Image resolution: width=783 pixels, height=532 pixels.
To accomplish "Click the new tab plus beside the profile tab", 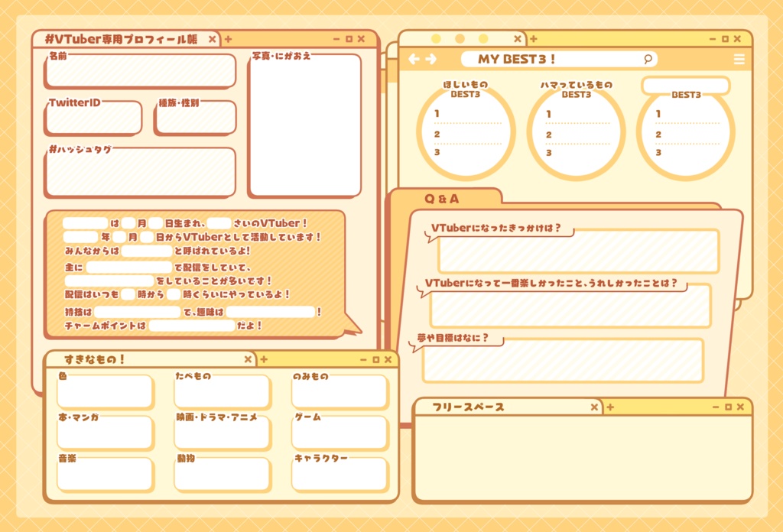I will (x=229, y=37).
